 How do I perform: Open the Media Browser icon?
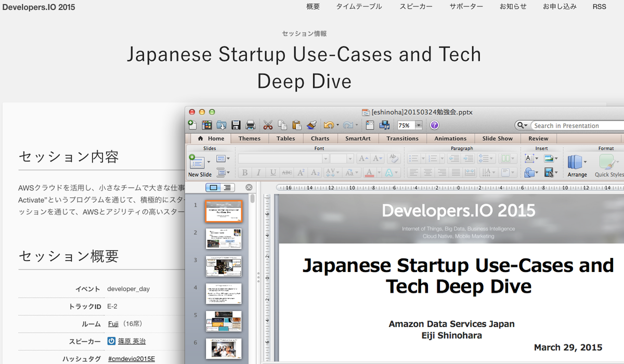point(385,125)
